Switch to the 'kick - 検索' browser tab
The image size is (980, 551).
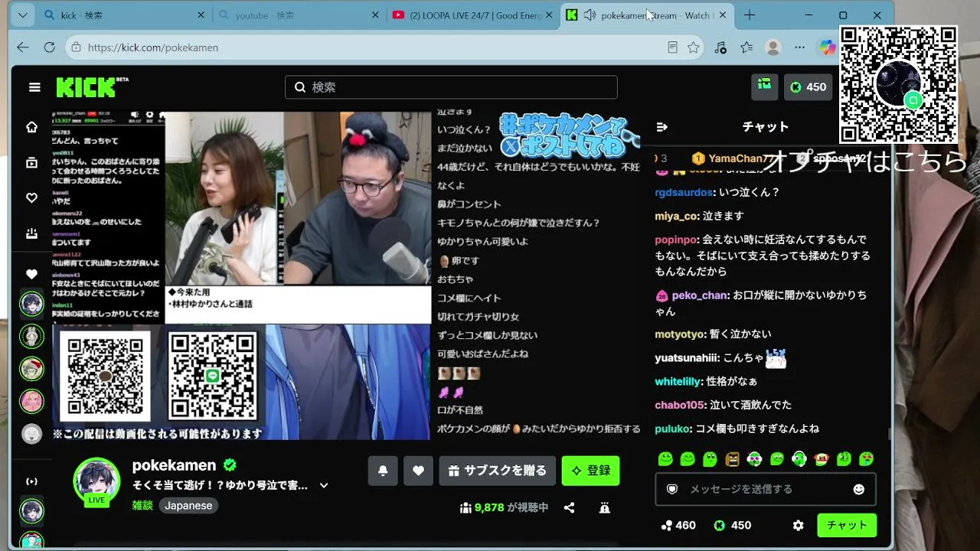(124, 15)
